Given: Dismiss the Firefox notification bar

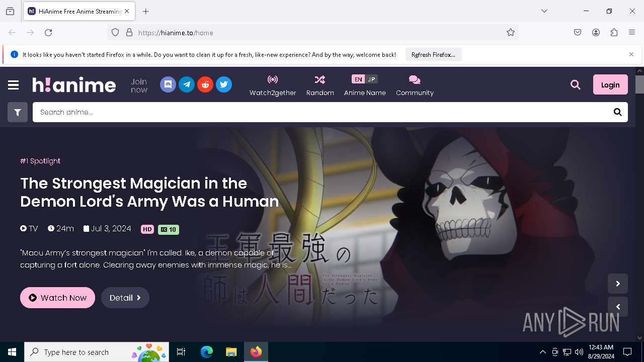Looking at the screenshot, I should (631, 54).
